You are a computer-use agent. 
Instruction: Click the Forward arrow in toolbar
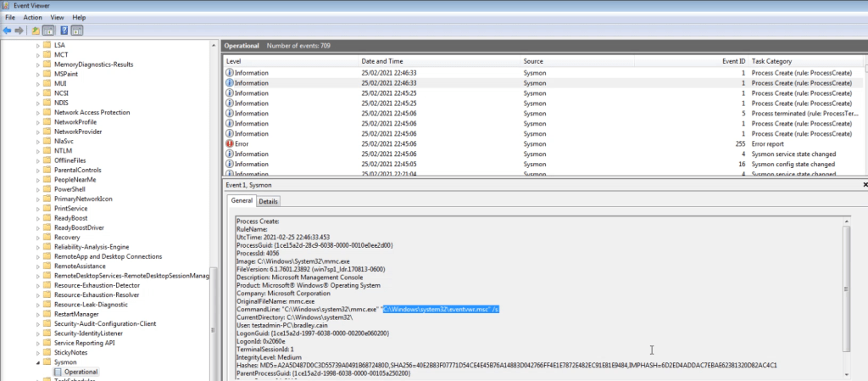click(19, 30)
